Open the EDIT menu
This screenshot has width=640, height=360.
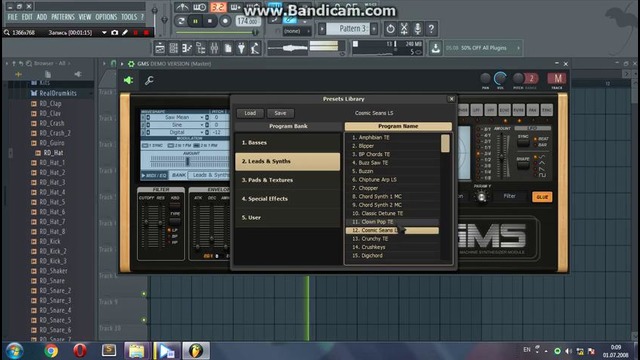(x=27, y=17)
